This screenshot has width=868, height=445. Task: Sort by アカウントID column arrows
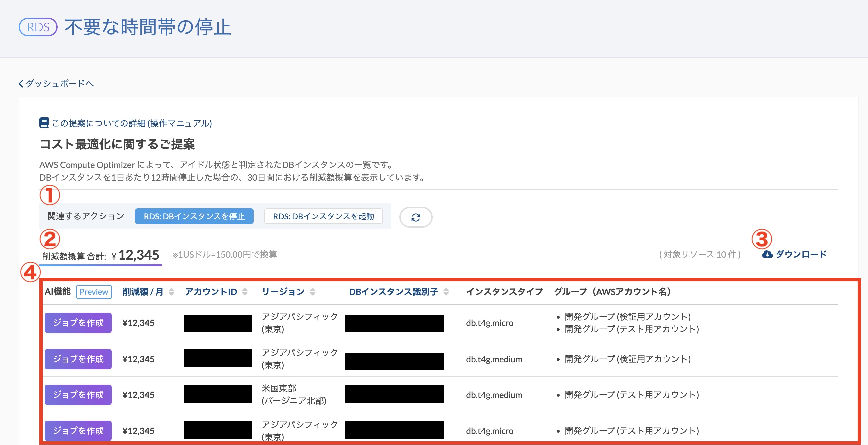pyautogui.click(x=245, y=292)
